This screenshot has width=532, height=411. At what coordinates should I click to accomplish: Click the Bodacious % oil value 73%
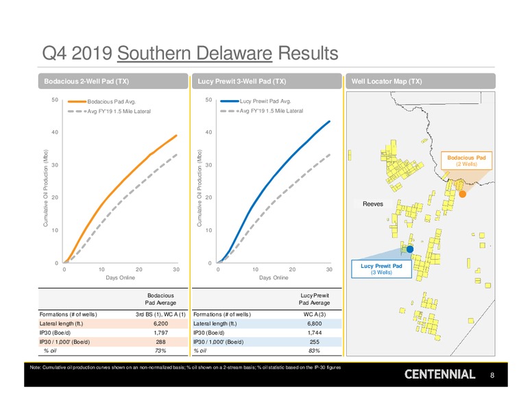click(x=160, y=351)
